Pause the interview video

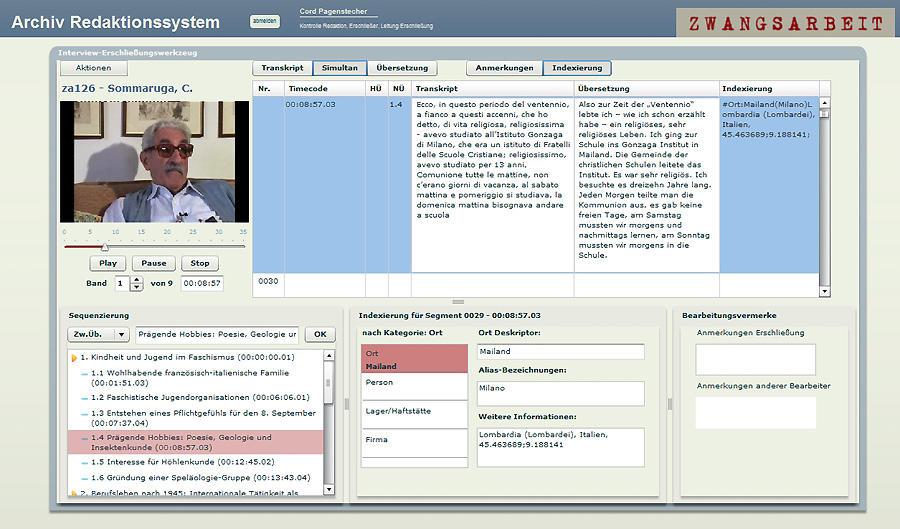point(154,263)
